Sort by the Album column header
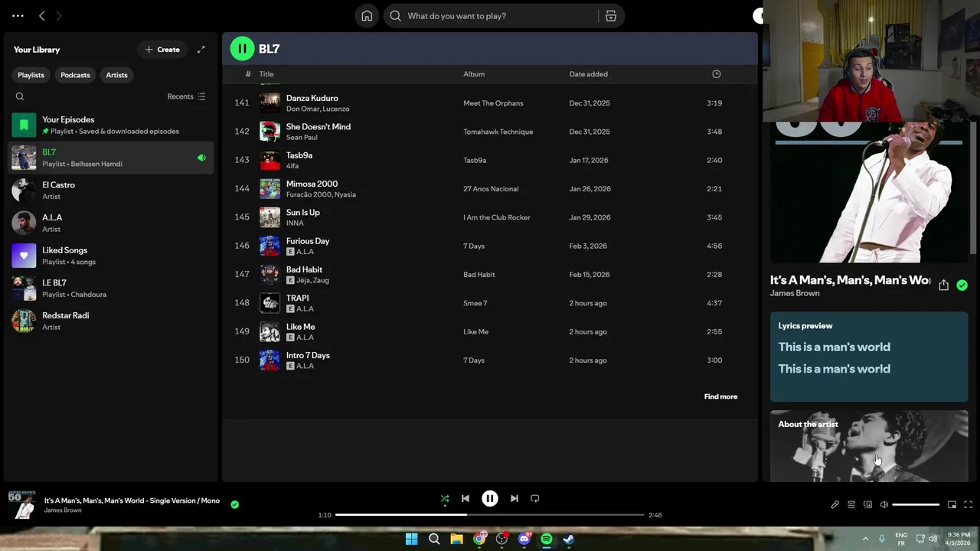 (x=474, y=74)
